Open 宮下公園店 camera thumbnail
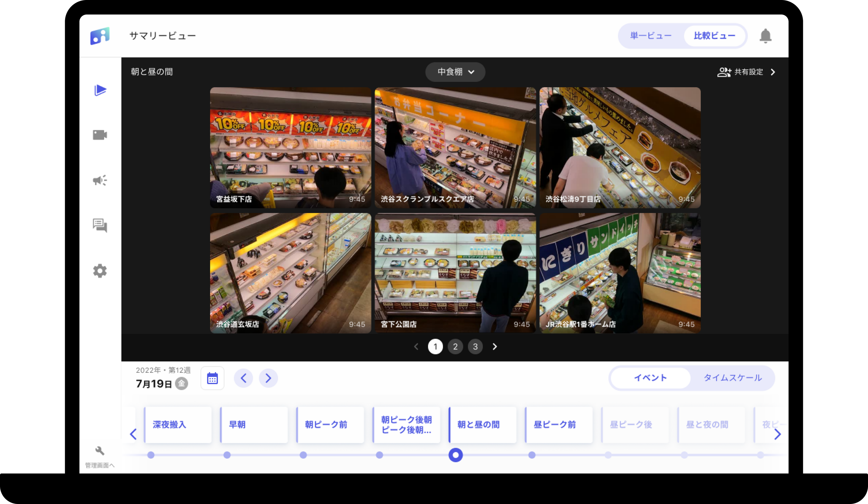868x504 pixels. (x=455, y=273)
